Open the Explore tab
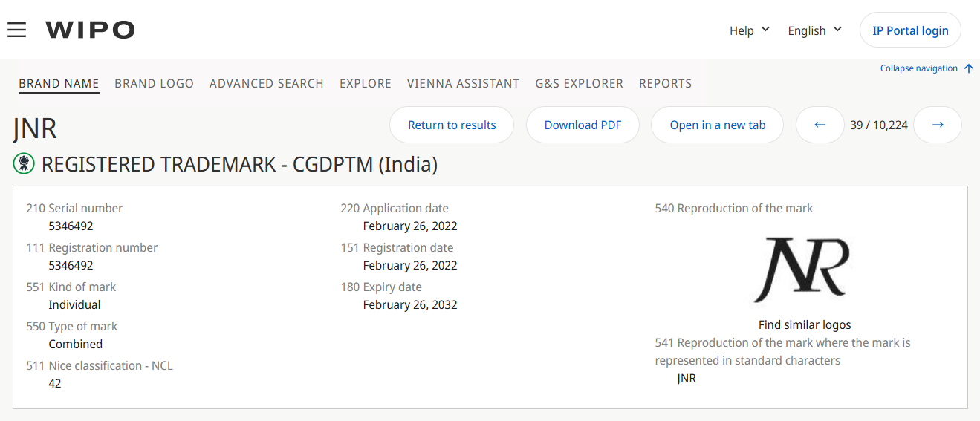 click(365, 83)
